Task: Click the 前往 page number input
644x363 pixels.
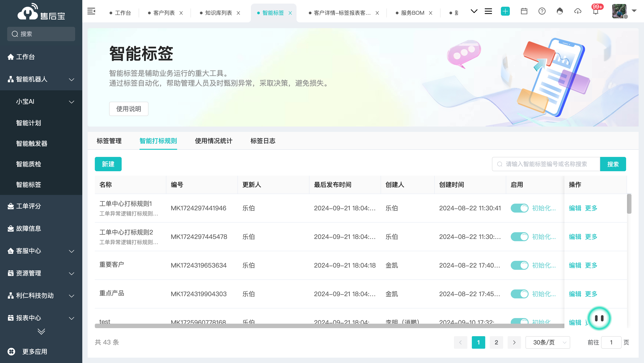Action: point(611,342)
